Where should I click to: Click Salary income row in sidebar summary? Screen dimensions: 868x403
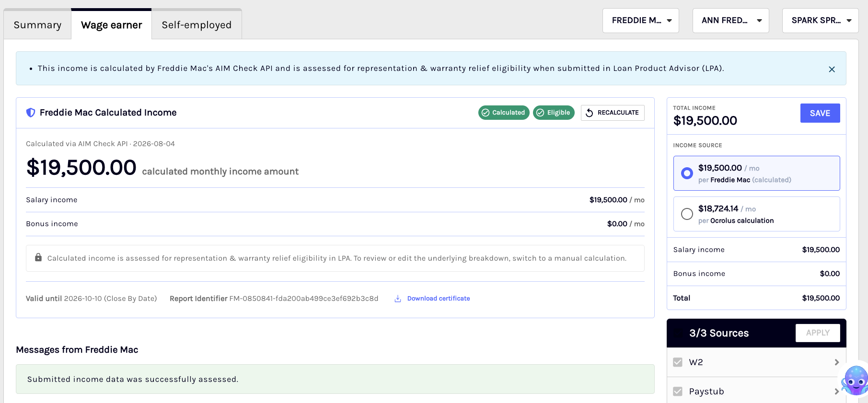[x=756, y=250]
